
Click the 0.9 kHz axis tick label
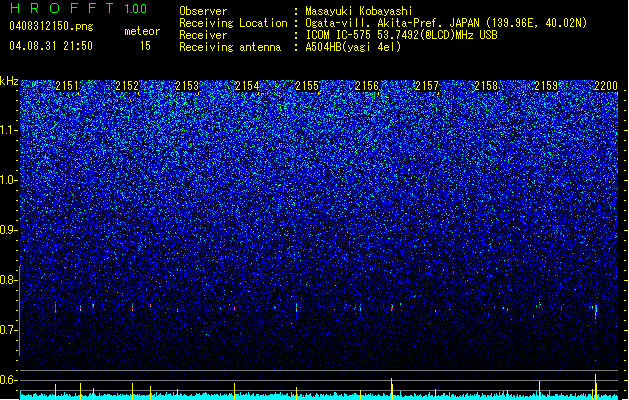coord(9,230)
